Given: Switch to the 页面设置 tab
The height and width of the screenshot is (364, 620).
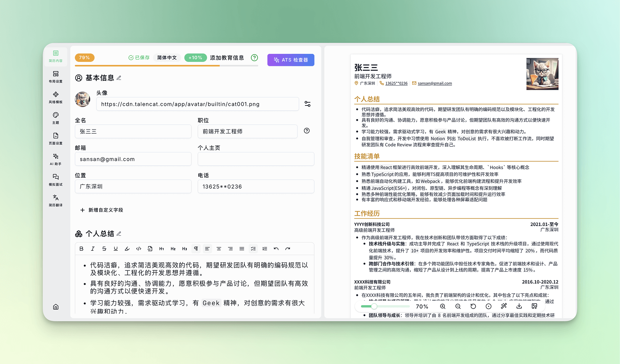Looking at the screenshot, I should click(55, 138).
